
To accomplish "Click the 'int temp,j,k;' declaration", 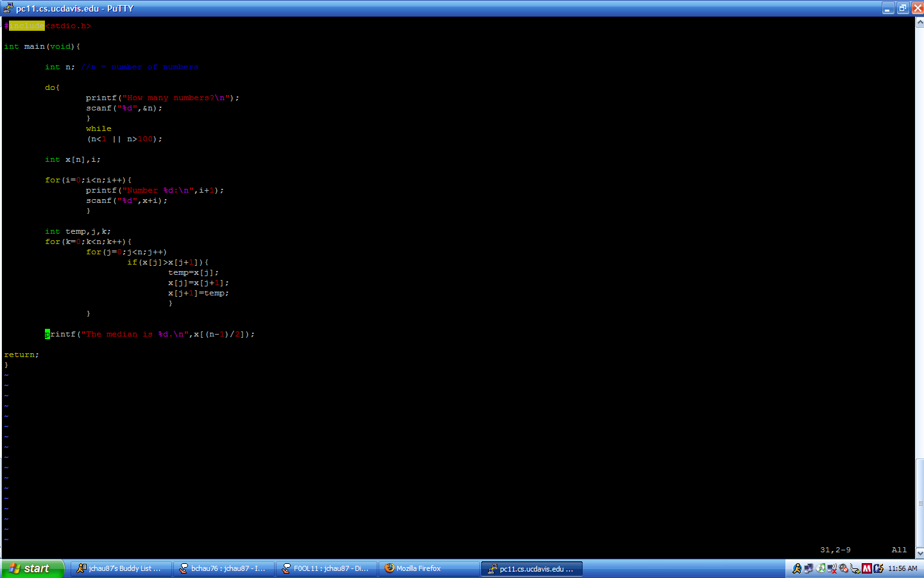I will click(78, 231).
